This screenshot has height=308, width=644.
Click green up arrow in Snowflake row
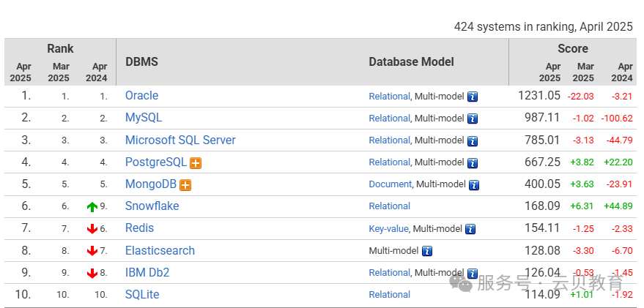click(92, 207)
